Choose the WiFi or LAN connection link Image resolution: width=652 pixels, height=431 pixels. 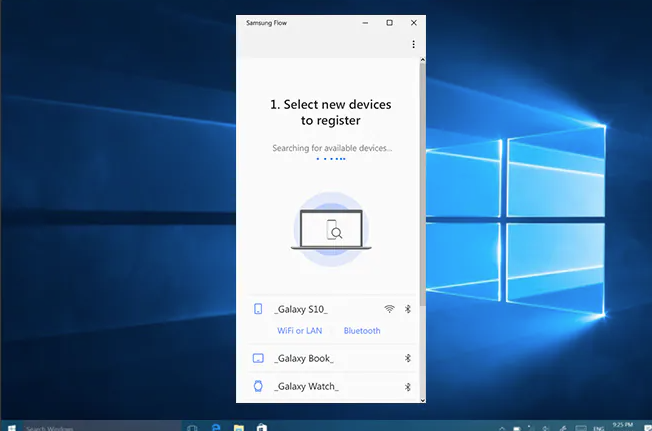(299, 330)
